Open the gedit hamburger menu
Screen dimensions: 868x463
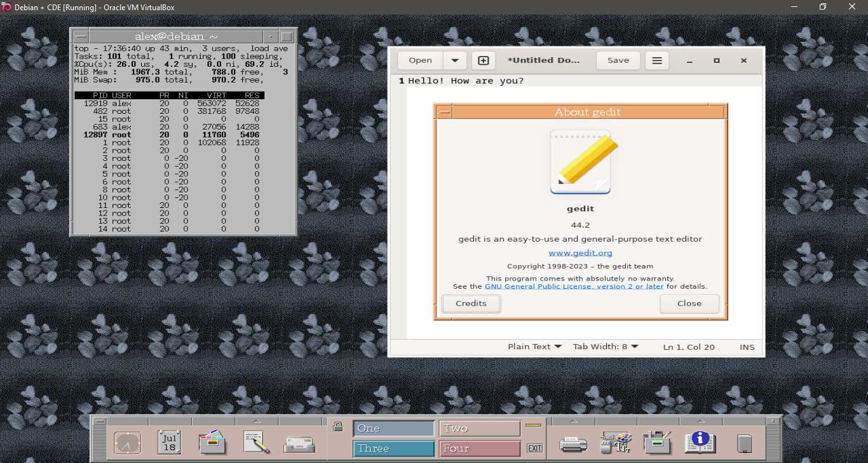point(657,60)
